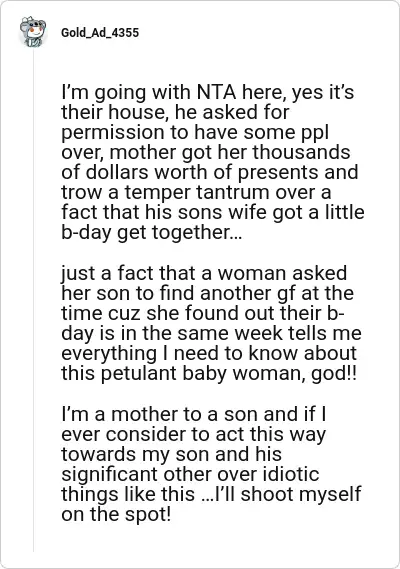Click the line "fact that his sons wife got a little"

pos(213,212)
